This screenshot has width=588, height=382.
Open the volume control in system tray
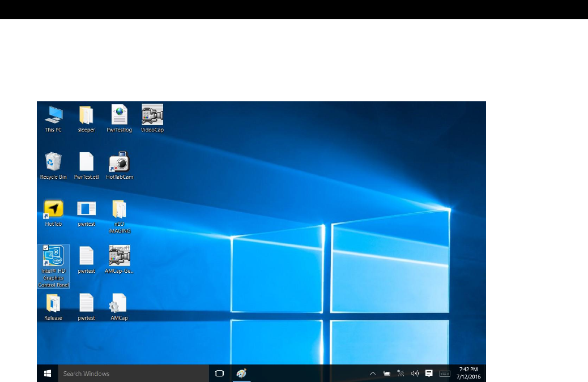(x=415, y=374)
